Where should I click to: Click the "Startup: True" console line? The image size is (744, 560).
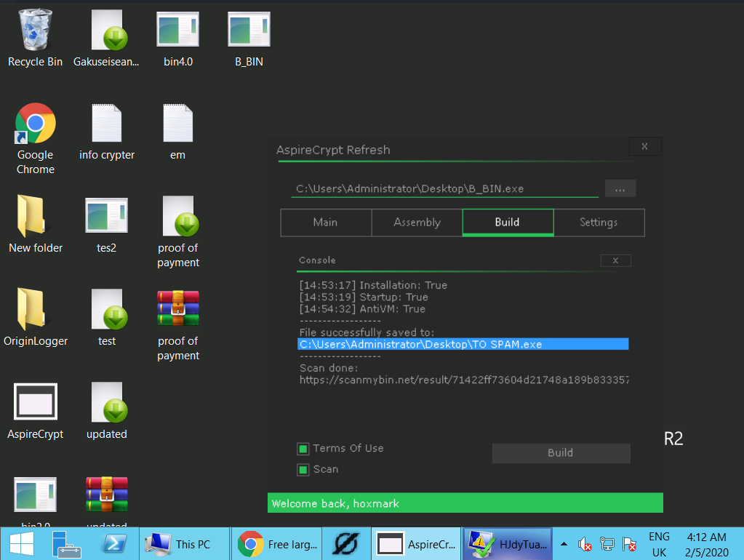click(x=364, y=297)
